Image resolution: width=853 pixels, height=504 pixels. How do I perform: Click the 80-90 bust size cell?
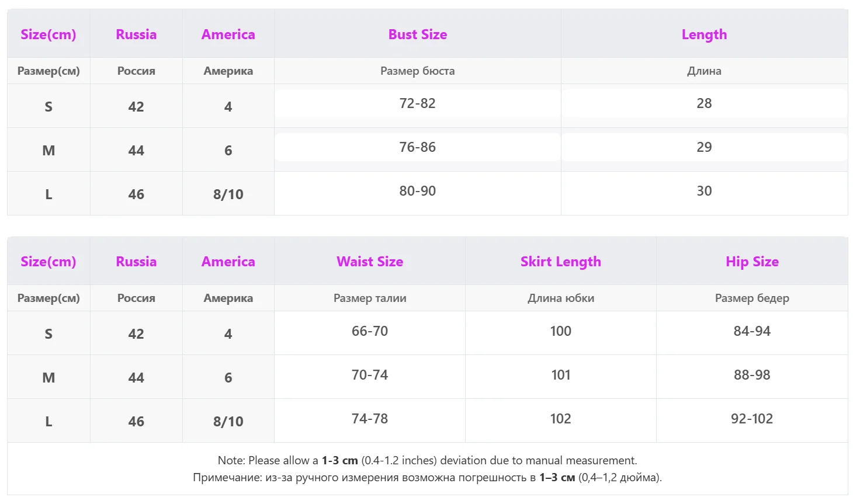click(x=418, y=191)
